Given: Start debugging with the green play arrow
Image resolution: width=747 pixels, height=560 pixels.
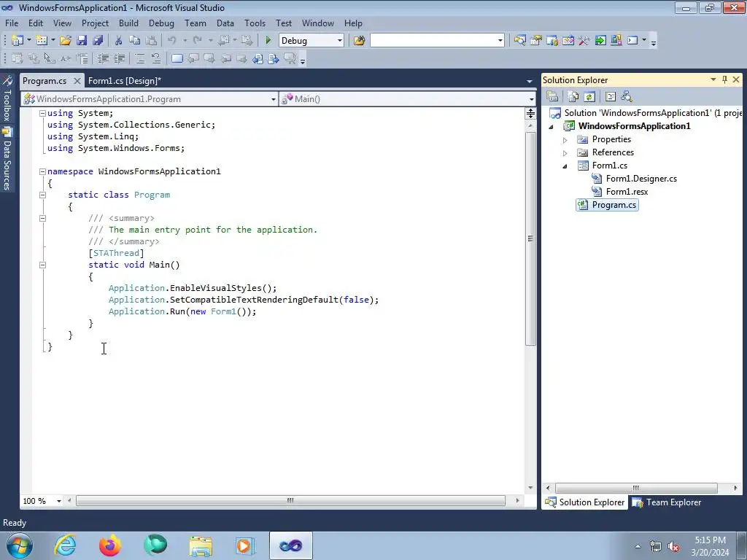Looking at the screenshot, I should pyautogui.click(x=268, y=41).
